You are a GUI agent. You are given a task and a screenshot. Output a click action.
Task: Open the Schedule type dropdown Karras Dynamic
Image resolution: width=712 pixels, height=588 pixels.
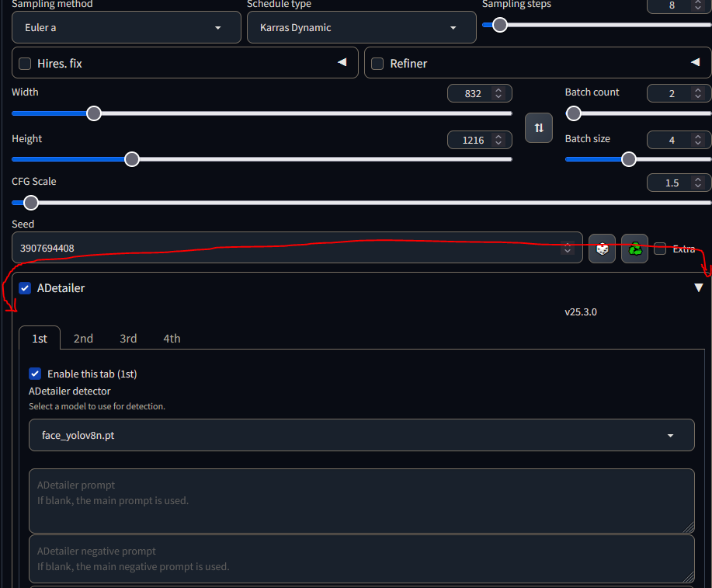362,28
